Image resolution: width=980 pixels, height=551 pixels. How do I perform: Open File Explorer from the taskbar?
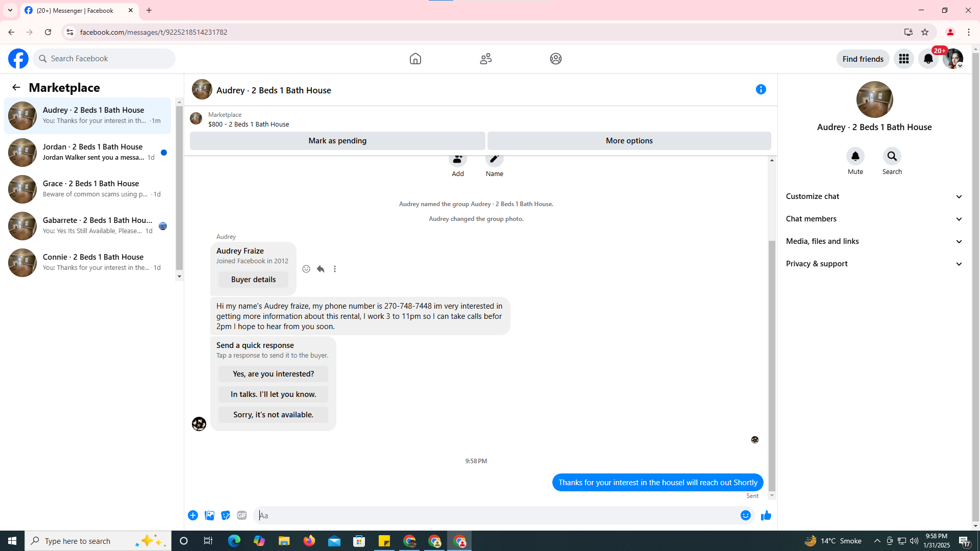[284, 541]
